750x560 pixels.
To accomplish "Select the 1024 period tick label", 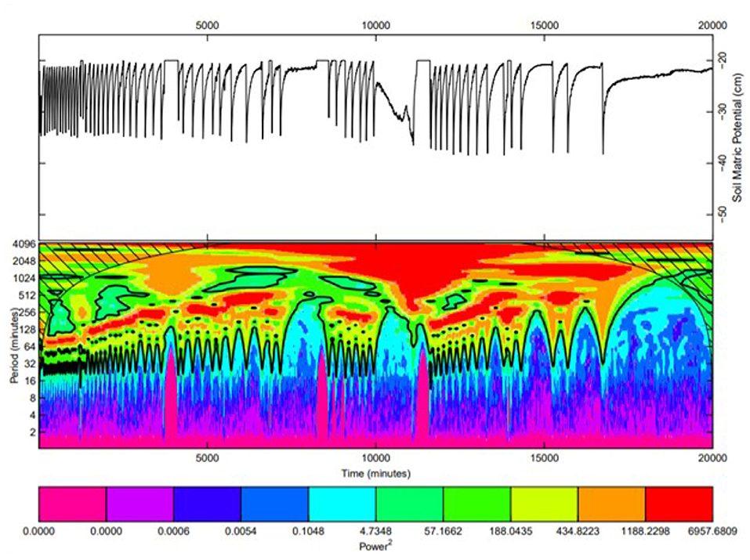I will click(x=24, y=278).
